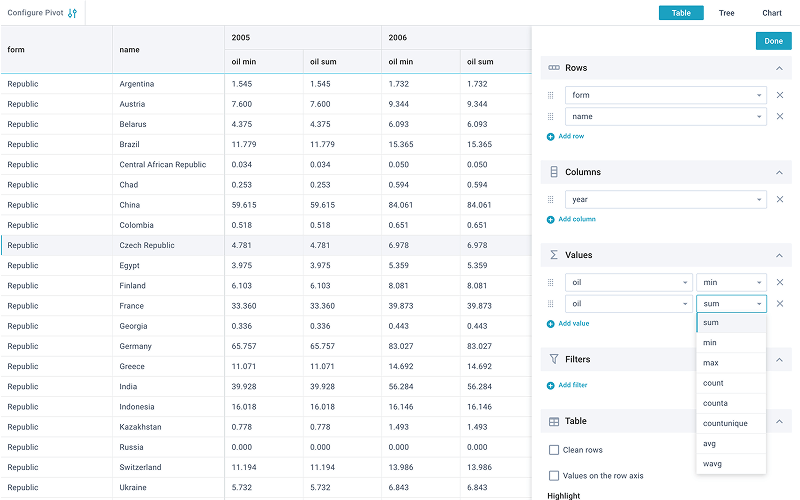
Task: Close the open sum operation dropdown
Action: (x=731, y=304)
